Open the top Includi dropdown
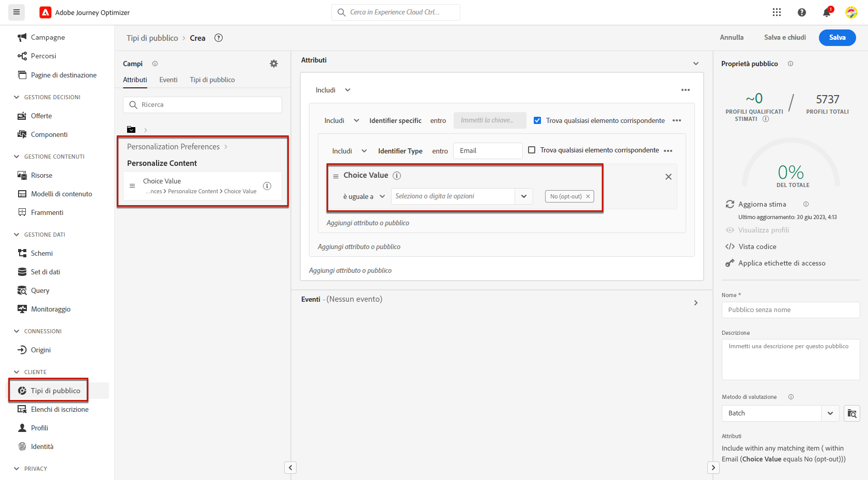This screenshot has width=868, height=480. [x=333, y=90]
